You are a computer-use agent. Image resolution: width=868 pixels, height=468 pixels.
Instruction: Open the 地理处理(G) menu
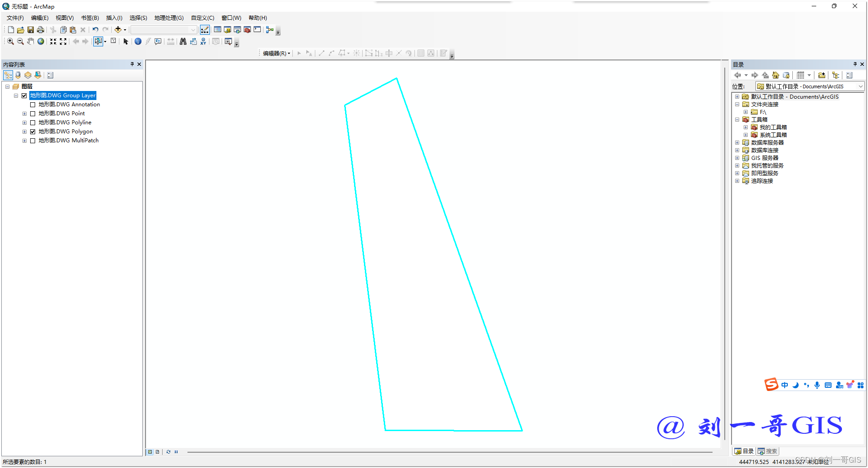click(168, 18)
